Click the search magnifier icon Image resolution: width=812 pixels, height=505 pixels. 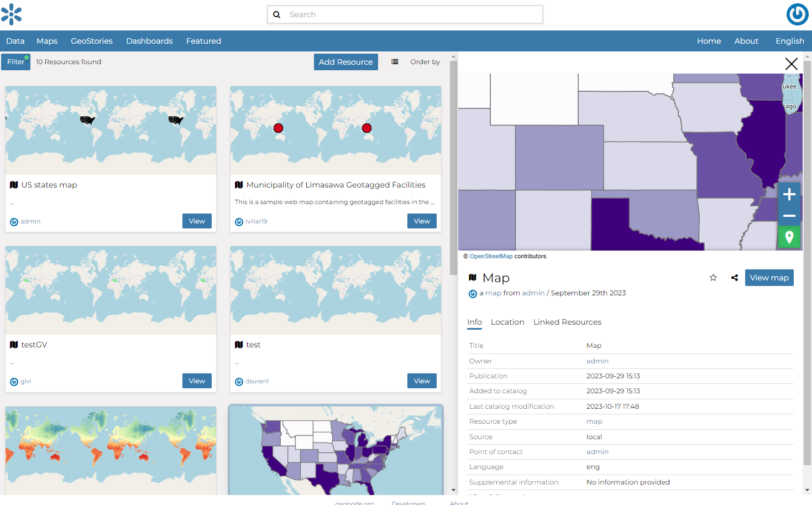[x=277, y=14]
